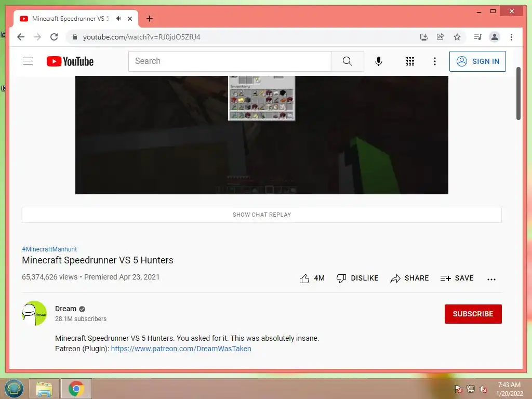Show chat replay panel
Screen dimensions: 532x399
262,215
